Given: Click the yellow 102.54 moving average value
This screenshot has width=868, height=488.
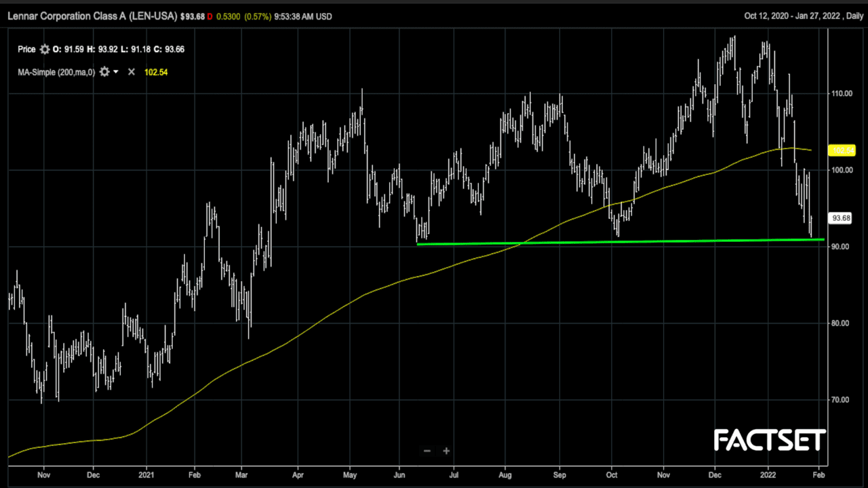Looking at the screenshot, I should click(156, 72).
